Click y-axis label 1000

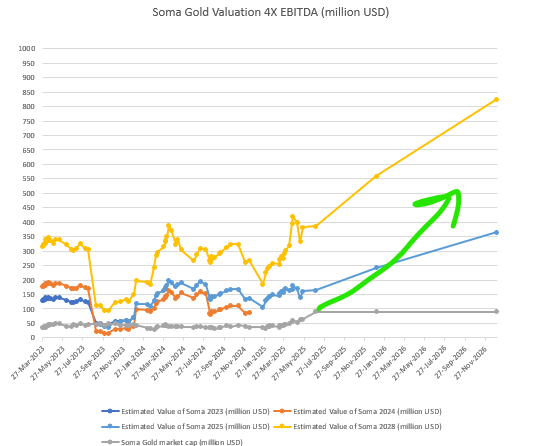[x=27, y=49]
